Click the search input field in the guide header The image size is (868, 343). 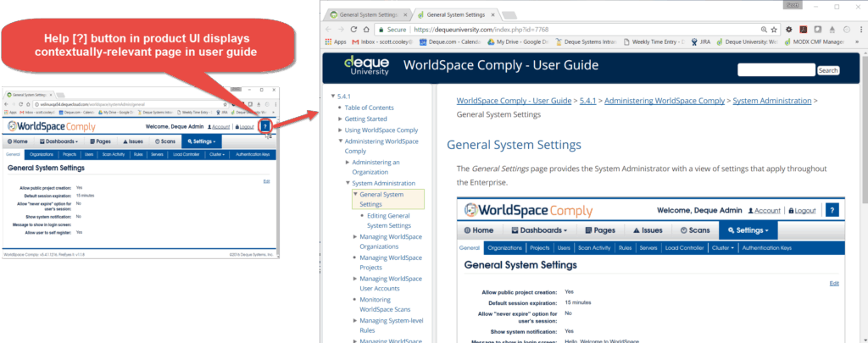coord(776,69)
